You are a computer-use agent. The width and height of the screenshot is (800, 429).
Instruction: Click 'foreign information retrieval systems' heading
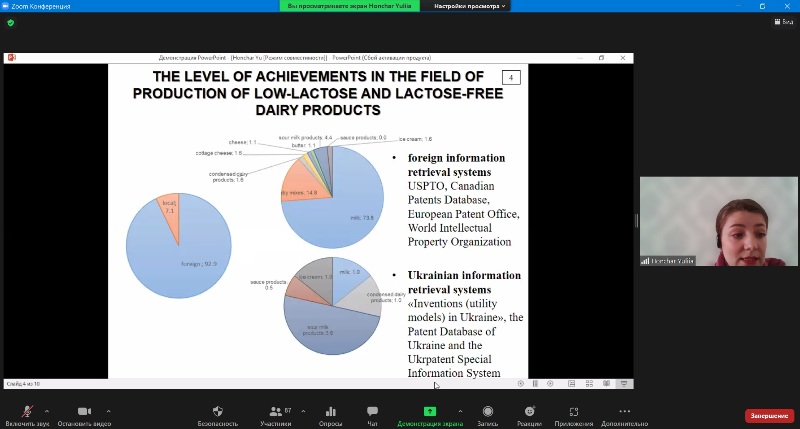[x=456, y=165]
